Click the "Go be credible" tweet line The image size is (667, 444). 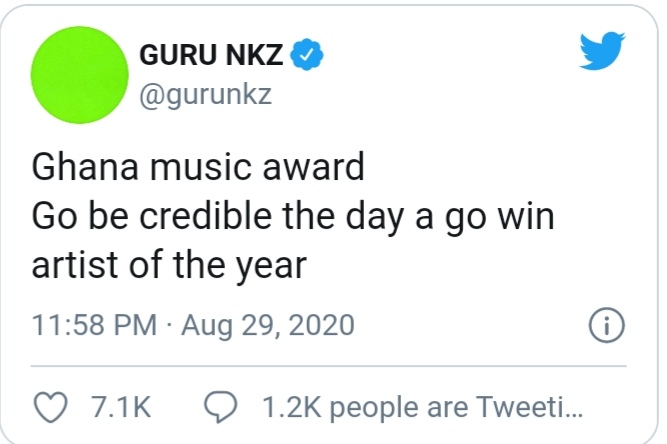(x=293, y=217)
